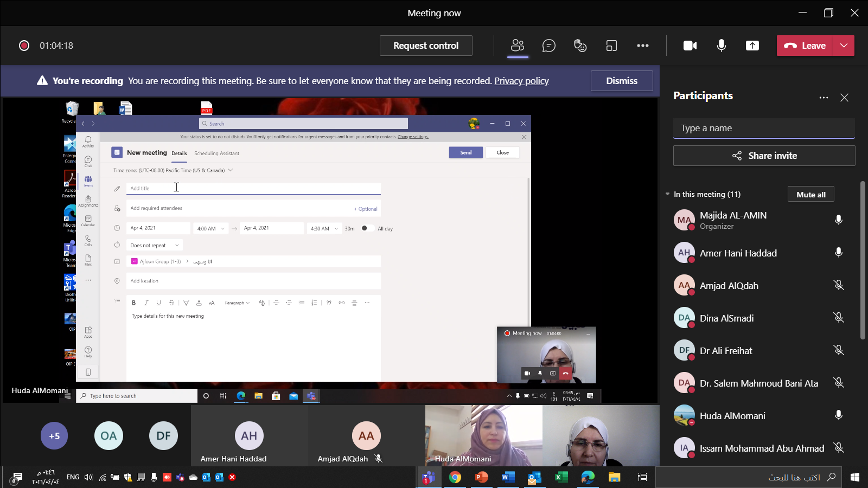The width and height of the screenshot is (868, 488).
Task: Open the Windows Start button
Action: [855, 477]
